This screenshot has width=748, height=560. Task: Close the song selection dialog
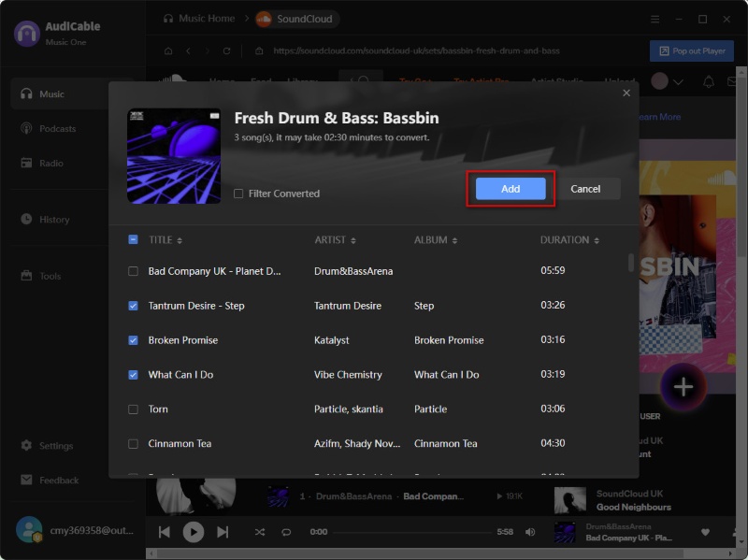[x=626, y=93]
